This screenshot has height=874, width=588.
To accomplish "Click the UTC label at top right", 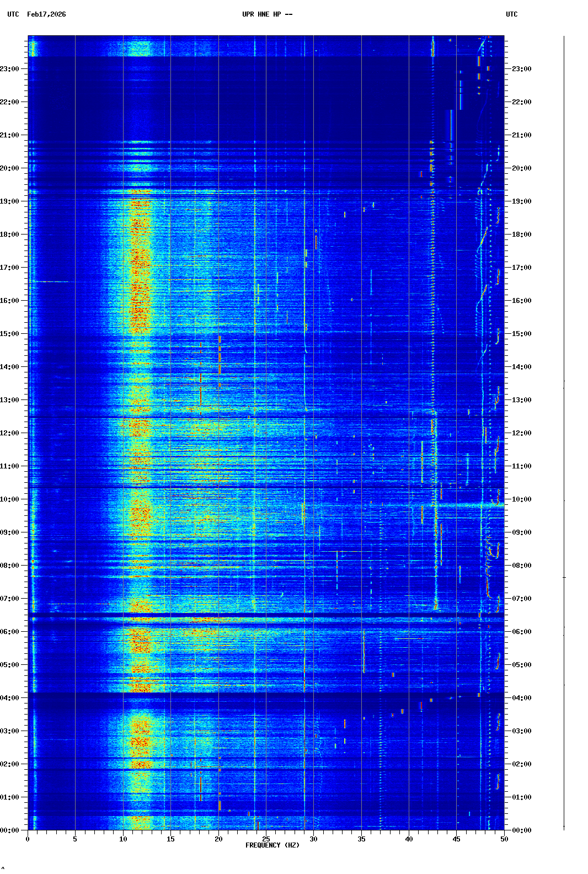I will (511, 14).
